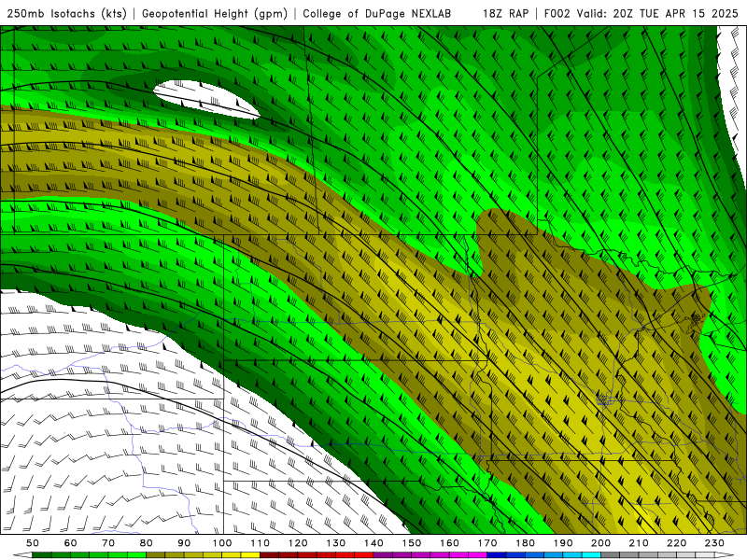Click the '110' color scale label
Screen dimensions: 747x560
tap(261, 543)
